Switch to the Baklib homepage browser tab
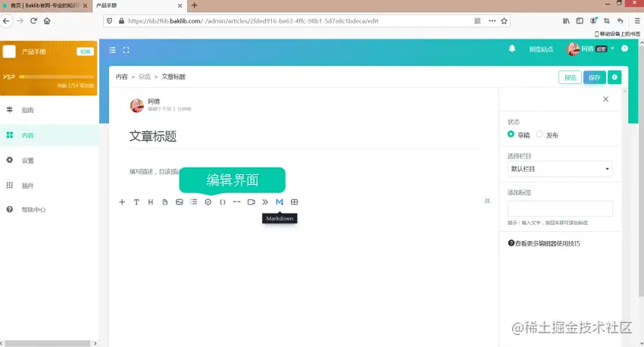Image resolution: width=644 pixels, height=347 pixels. pos(45,6)
